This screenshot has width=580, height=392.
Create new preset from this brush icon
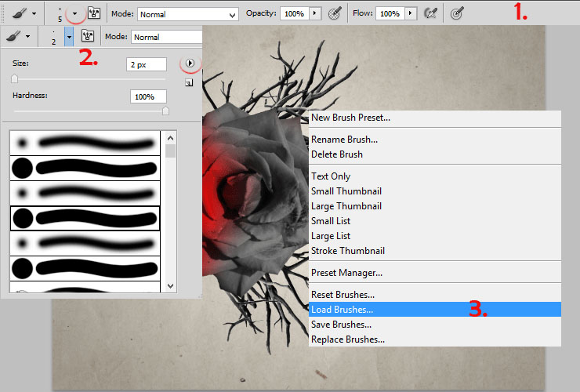click(189, 82)
